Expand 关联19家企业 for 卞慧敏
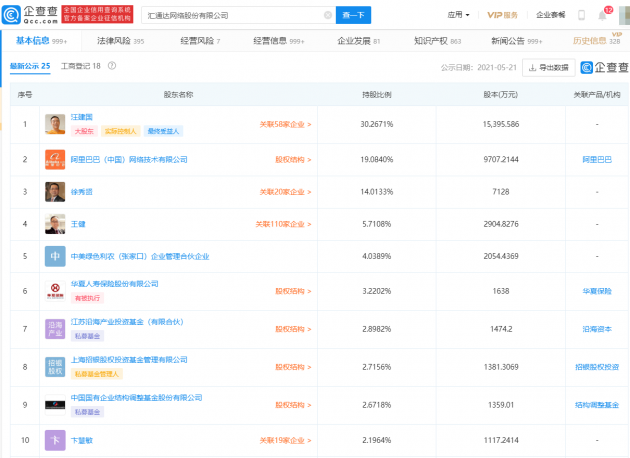This screenshot has height=458, width=630. click(x=285, y=441)
